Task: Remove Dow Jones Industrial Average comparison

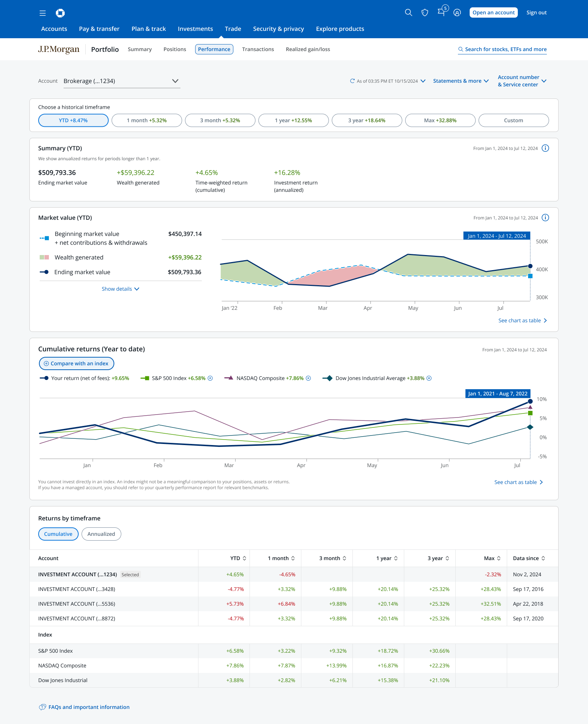Action: 429,378
